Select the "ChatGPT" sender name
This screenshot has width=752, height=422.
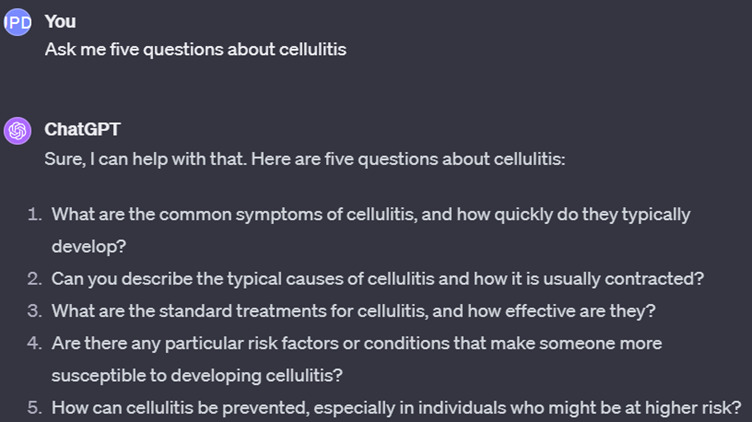coord(82,129)
